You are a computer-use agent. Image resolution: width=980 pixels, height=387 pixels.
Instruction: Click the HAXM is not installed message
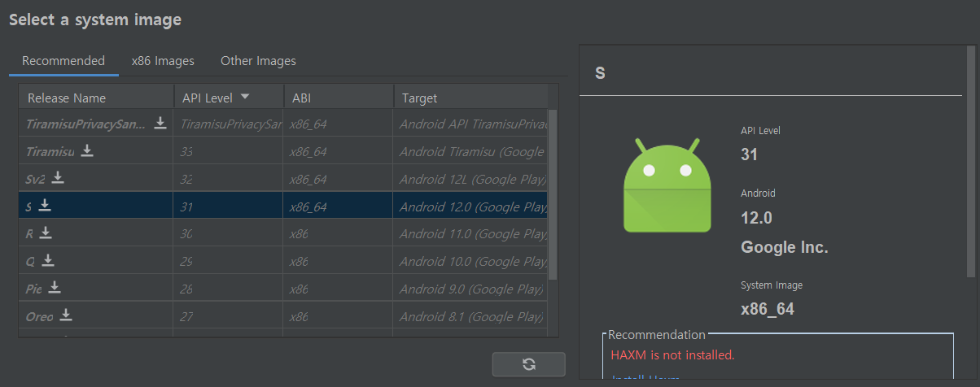click(672, 355)
